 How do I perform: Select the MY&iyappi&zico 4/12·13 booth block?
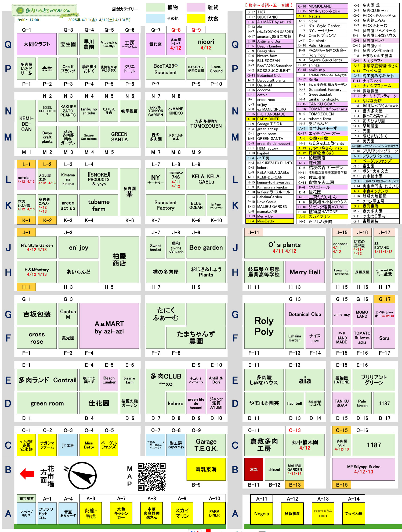(364, 469)
